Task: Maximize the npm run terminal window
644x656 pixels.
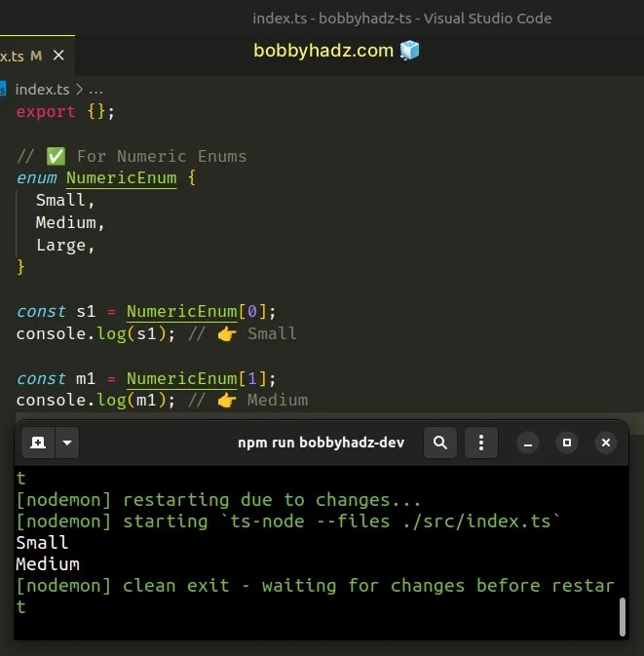Action: 567,443
